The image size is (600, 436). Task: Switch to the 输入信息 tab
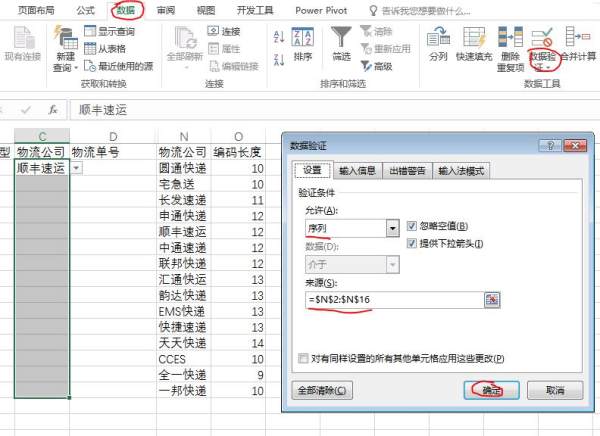coord(358,171)
